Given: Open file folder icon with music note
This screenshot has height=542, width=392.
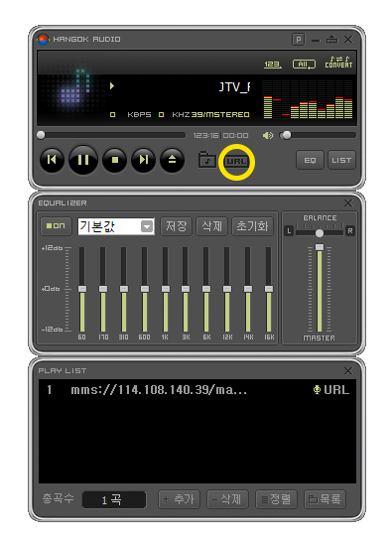Looking at the screenshot, I should click(x=207, y=160).
